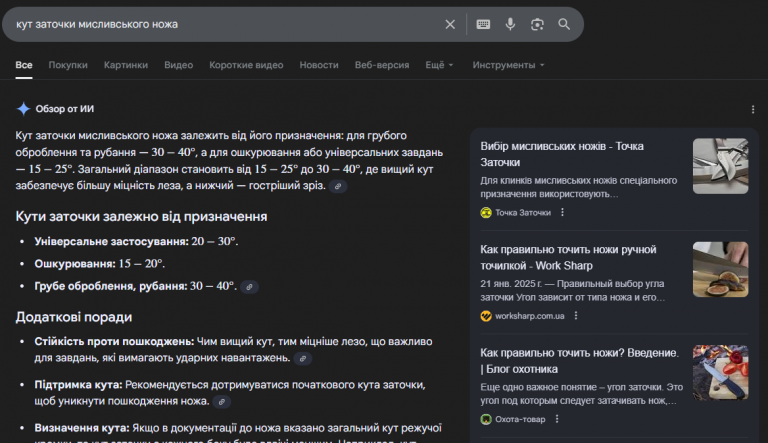This screenshot has width=768, height=443.
Task: Clear the search query with X icon
Action: [x=450, y=24]
